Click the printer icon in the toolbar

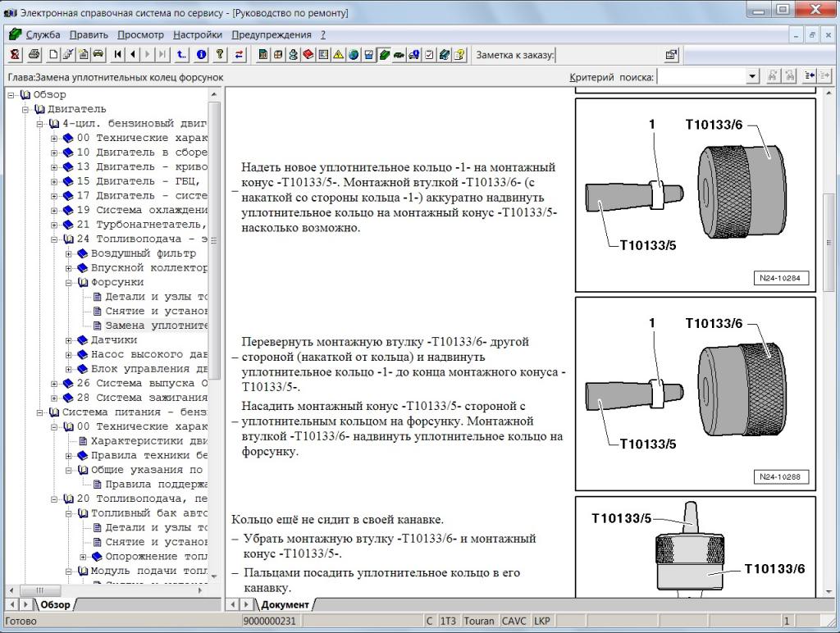pyautogui.click(x=34, y=55)
